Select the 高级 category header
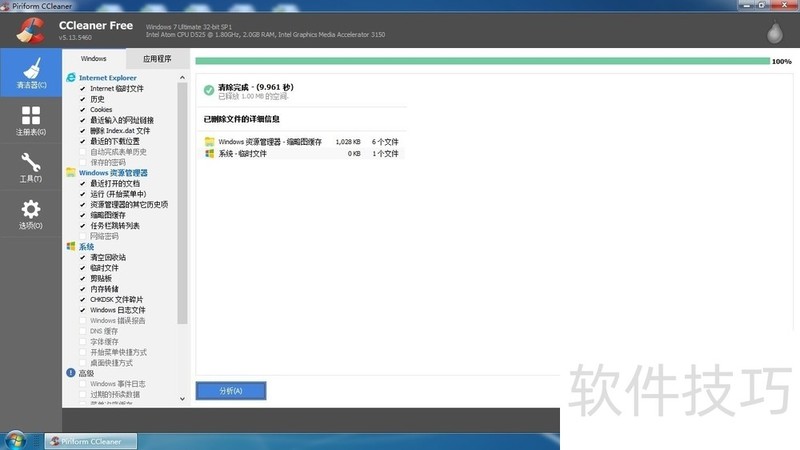Screen dimensions: 800x450 86,373
